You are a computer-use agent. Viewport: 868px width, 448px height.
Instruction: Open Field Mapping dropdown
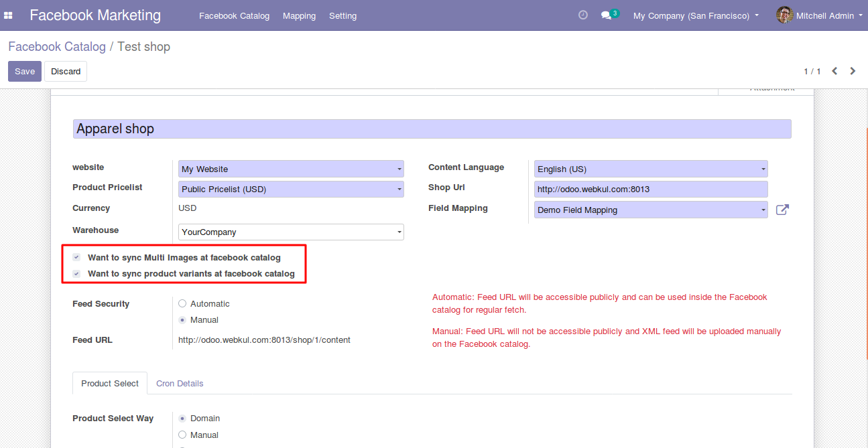coord(651,210)
